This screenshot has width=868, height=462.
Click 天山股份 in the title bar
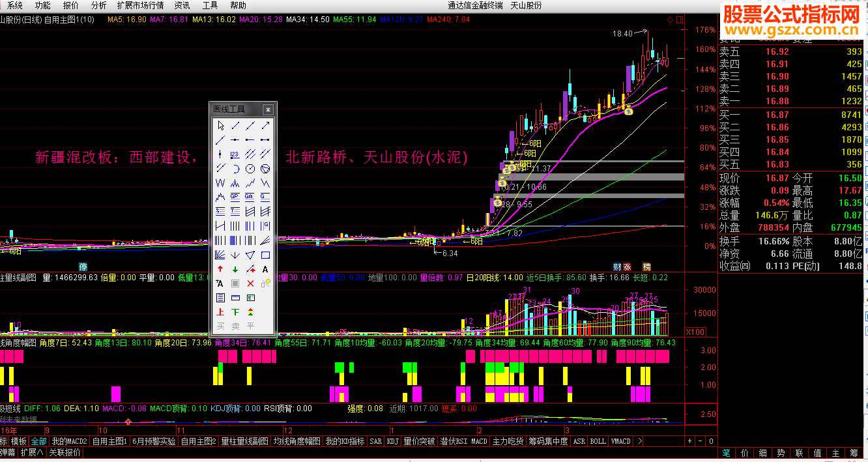coord(526,5)
